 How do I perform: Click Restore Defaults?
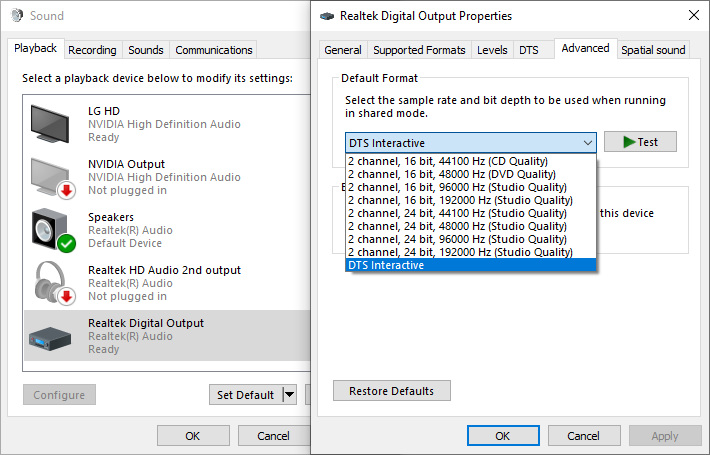pos(392,391)
